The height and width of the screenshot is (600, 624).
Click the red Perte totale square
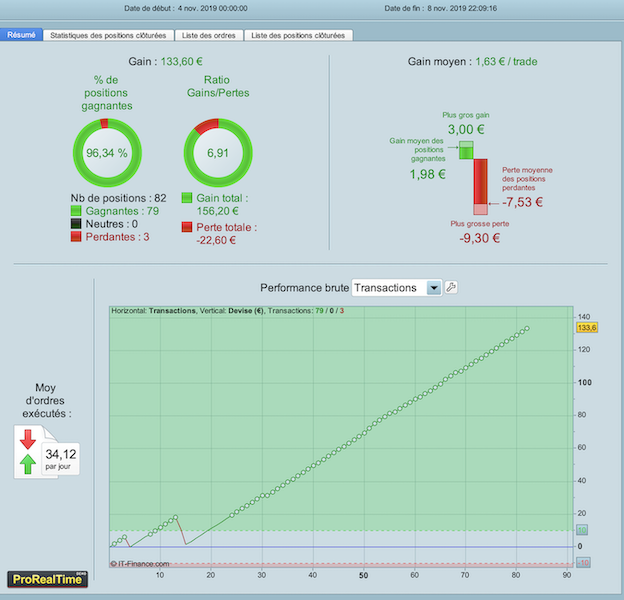[x=187, y=227]
